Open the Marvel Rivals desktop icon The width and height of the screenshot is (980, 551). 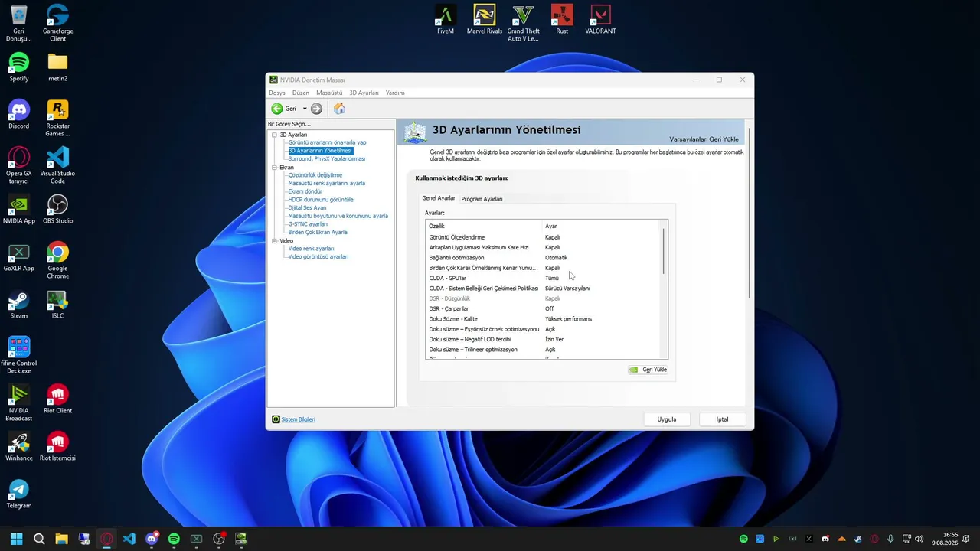[x=485, y=20]
